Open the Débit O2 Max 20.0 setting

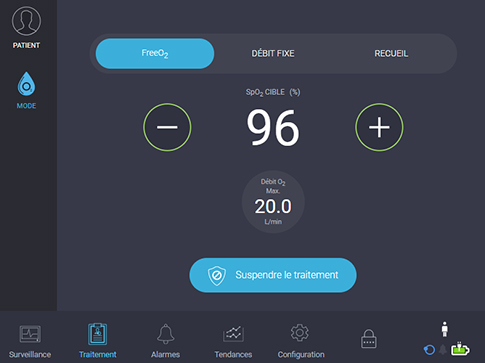click(x=273, y=202)
